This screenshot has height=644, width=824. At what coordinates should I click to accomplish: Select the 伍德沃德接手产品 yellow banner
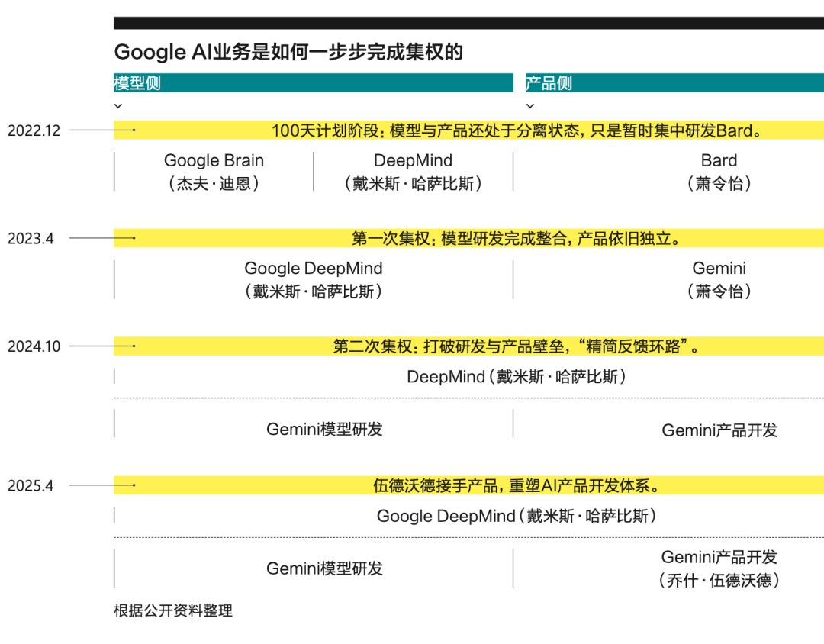coord(517,485)
